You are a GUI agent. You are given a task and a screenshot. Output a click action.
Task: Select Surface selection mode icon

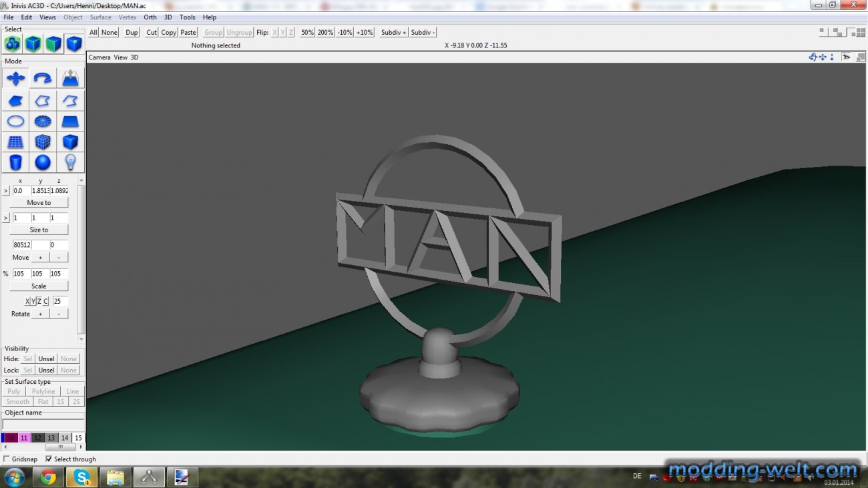53,44
